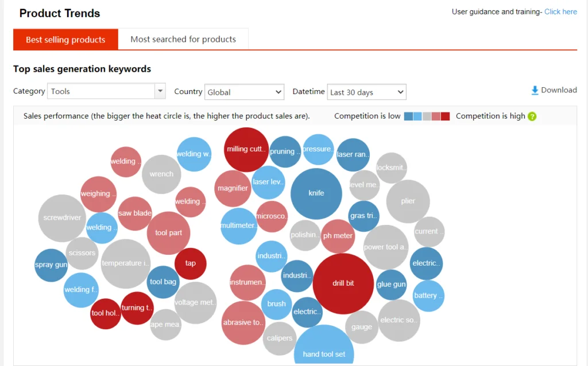Viewport: 588px width, 366px height.
Task: Click the dark red 'tap' bubble
Action: point(191,263)
